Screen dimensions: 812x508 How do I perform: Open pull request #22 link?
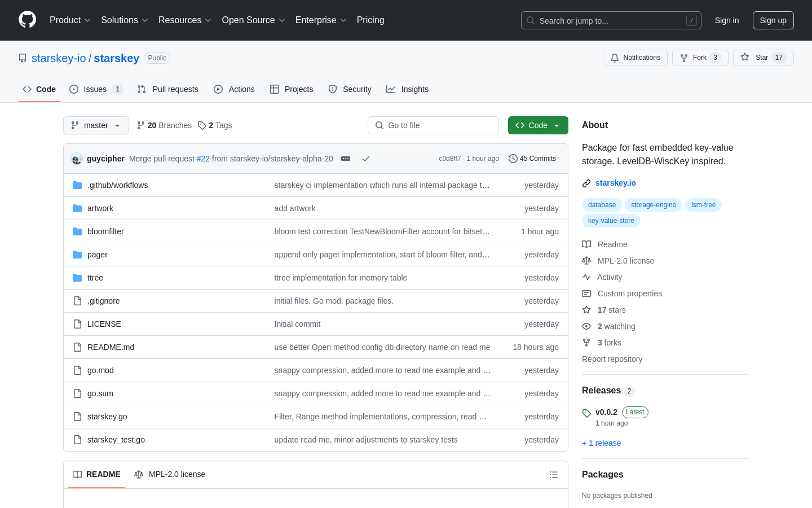coord(203,159)
